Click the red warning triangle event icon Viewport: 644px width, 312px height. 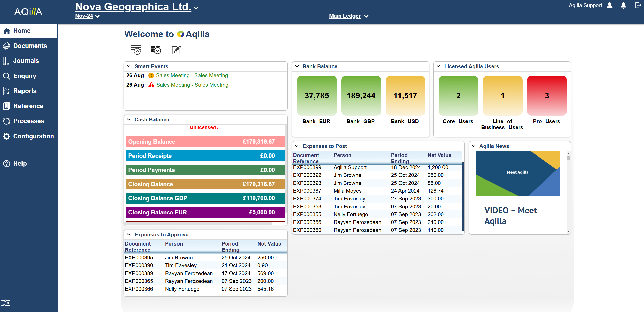tap(151, 85)
